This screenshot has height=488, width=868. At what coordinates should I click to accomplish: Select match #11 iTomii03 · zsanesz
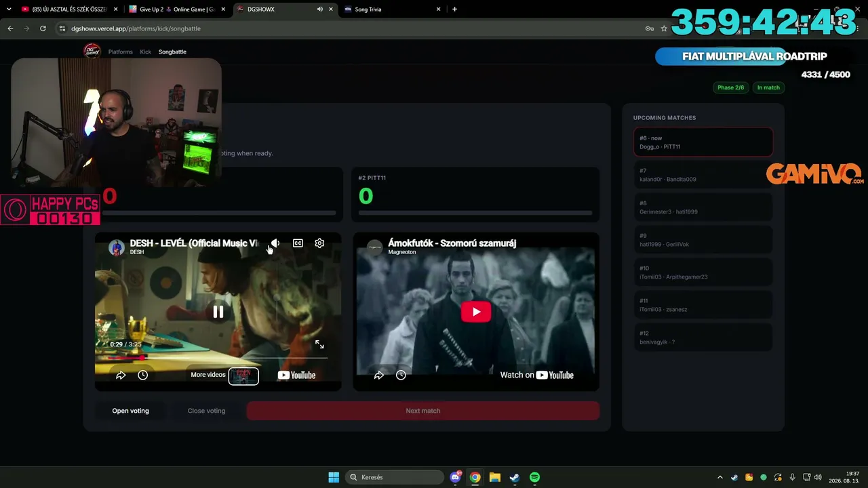703,305
